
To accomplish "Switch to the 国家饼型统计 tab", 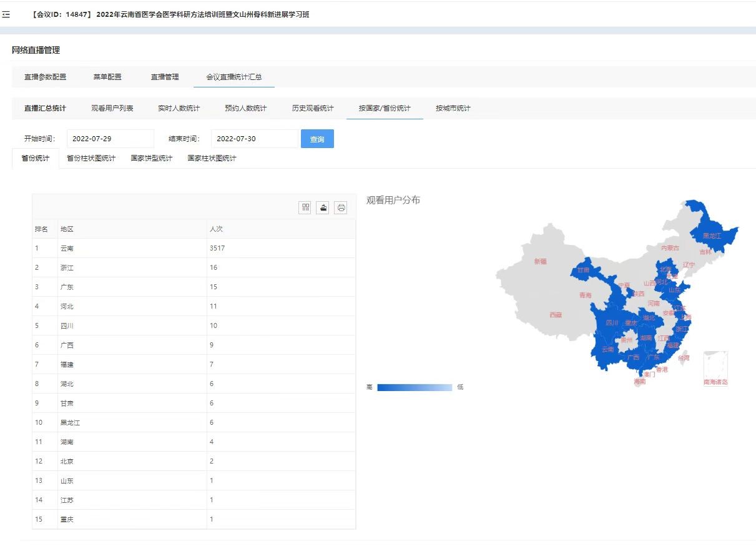I will [152, 158].
